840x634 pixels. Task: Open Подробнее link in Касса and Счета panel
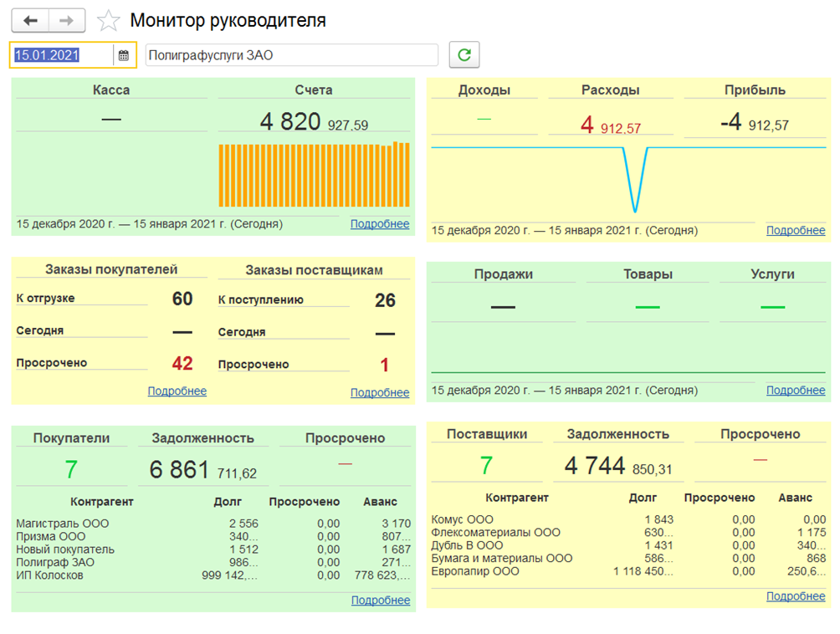pos(380,224)
